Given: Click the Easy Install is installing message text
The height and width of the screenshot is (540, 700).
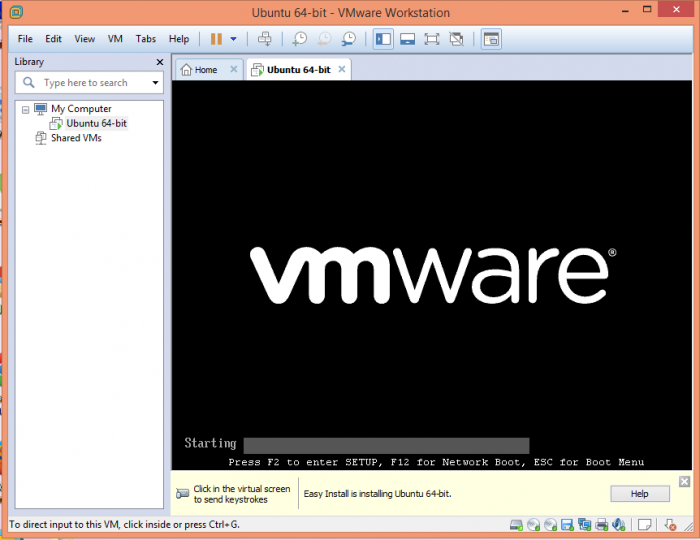Looking at the screenshot, I should pyautogui.click(x=377, y=494).
